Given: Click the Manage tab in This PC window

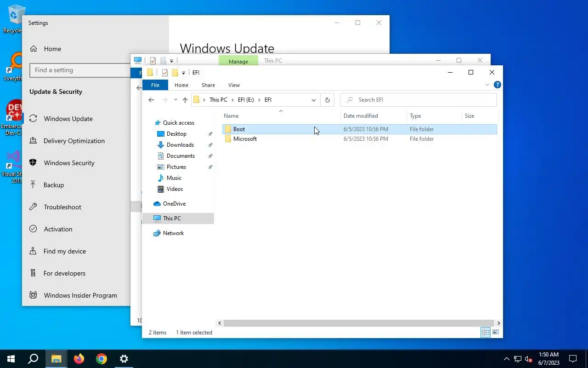Looking at the screenshot, I should coord(238,61).
